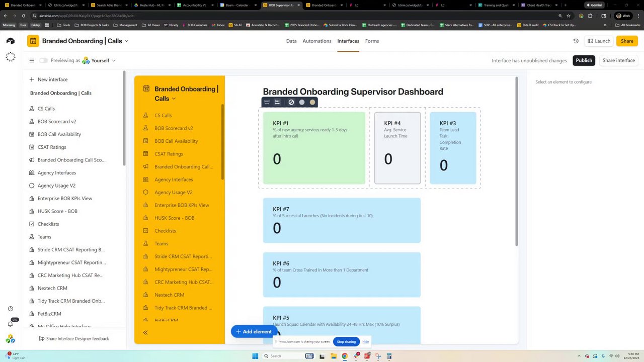
Task: Click the account avatar at bottom left
Action: (x=10, y=339)
